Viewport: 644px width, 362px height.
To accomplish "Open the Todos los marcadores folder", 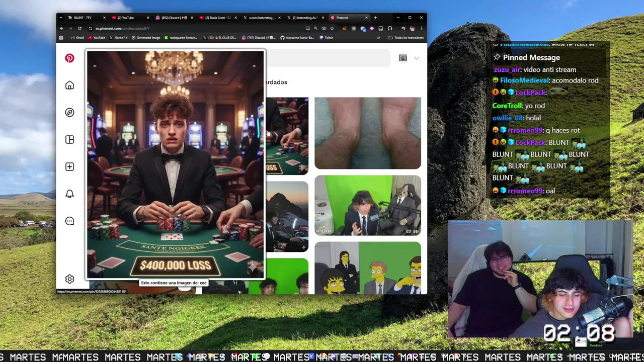I will (x=406, y=38).
